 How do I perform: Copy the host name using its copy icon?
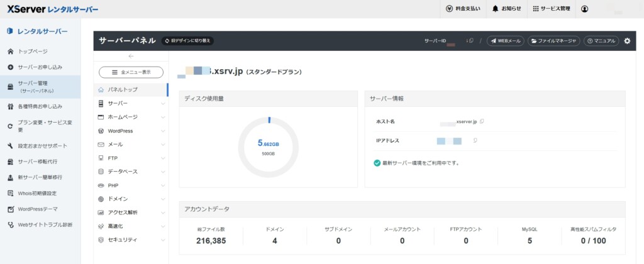[x=482, y=121]
